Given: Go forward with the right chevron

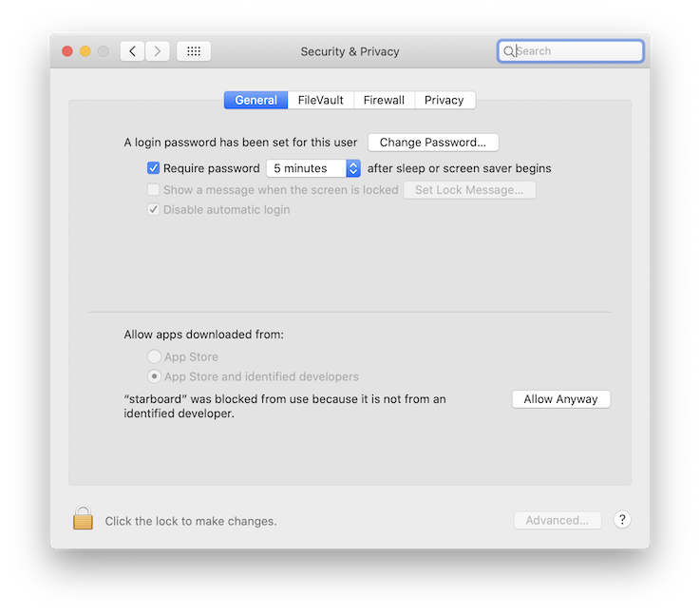Looking at the screenshot, I should [157, 51].
